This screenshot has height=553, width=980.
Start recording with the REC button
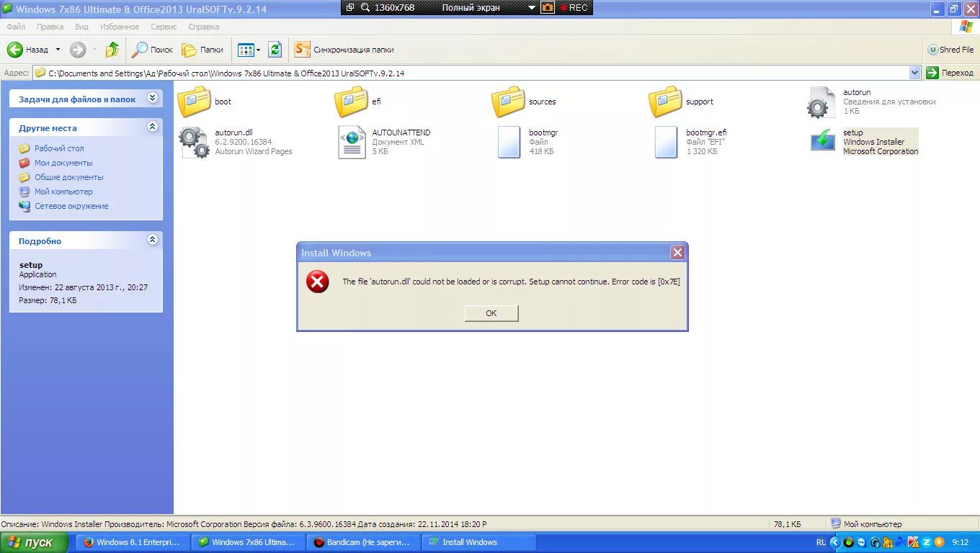coord(574,7)
